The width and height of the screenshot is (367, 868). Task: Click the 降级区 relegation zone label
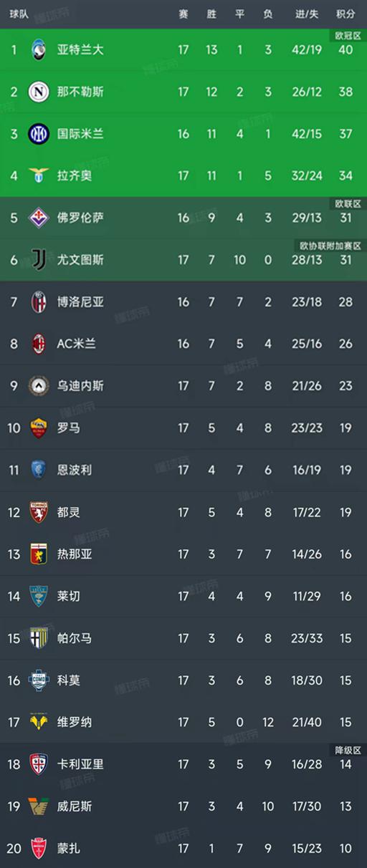348,750
